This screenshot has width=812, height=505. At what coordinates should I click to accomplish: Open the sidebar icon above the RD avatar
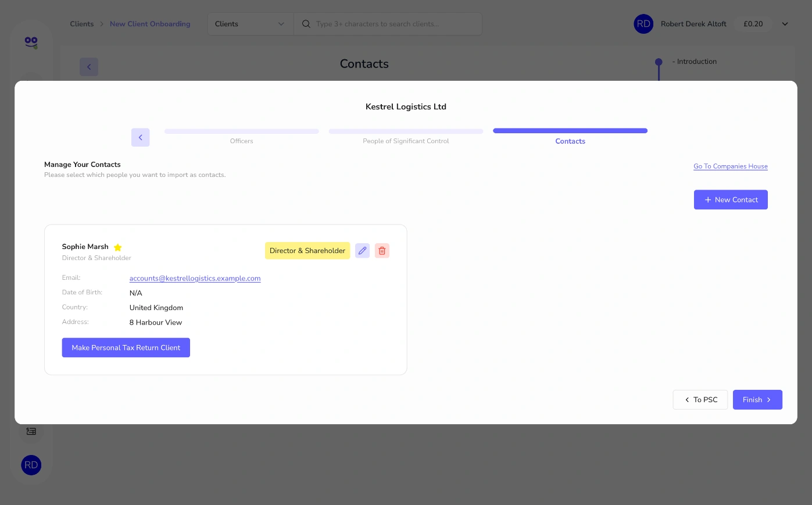31,431
